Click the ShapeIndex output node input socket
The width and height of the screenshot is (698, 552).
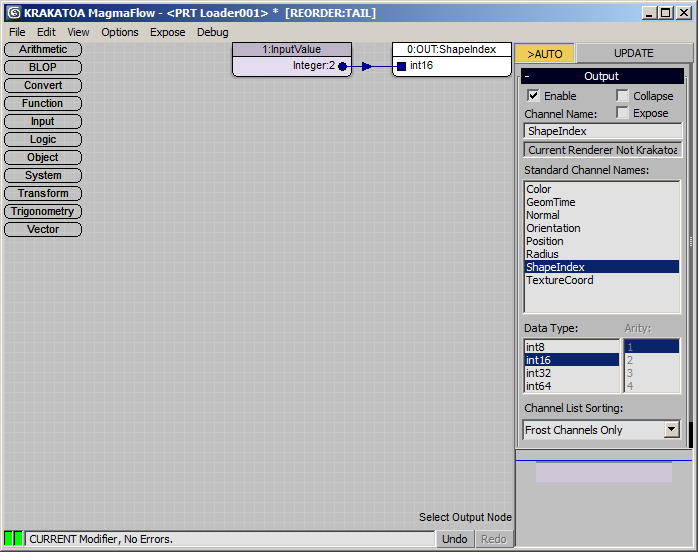[402, 66]
